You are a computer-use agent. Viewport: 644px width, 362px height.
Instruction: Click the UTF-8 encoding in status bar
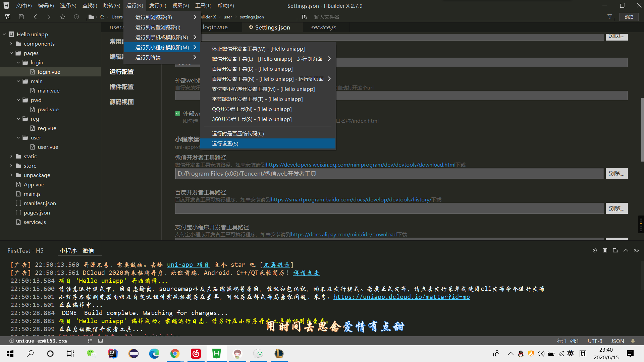[595, 341]
